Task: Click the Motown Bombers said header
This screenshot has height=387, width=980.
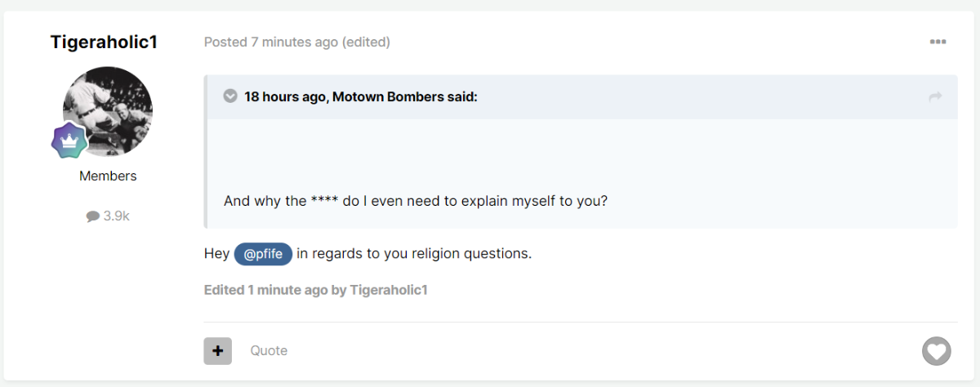Action: coord(360,96)
